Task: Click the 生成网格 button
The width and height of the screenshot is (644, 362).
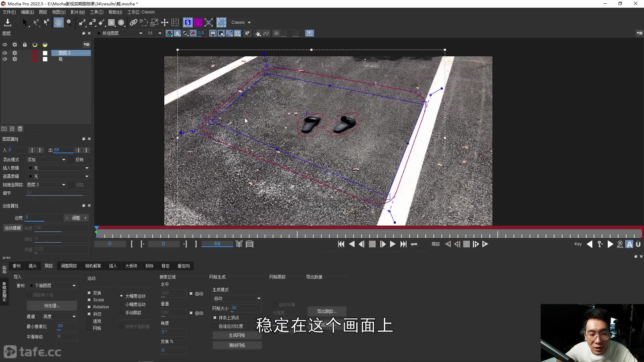Action: pyautogui.click(x=237, y=335)
